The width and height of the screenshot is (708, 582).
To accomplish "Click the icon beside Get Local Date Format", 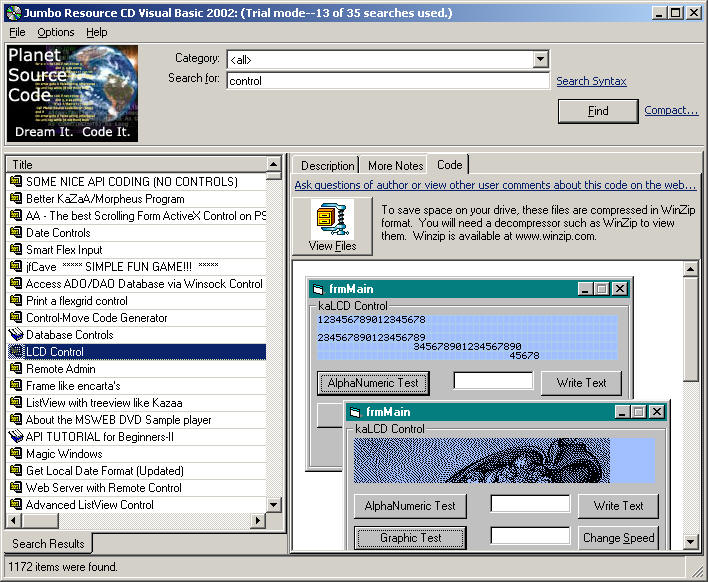I will [x=16, y=470].
